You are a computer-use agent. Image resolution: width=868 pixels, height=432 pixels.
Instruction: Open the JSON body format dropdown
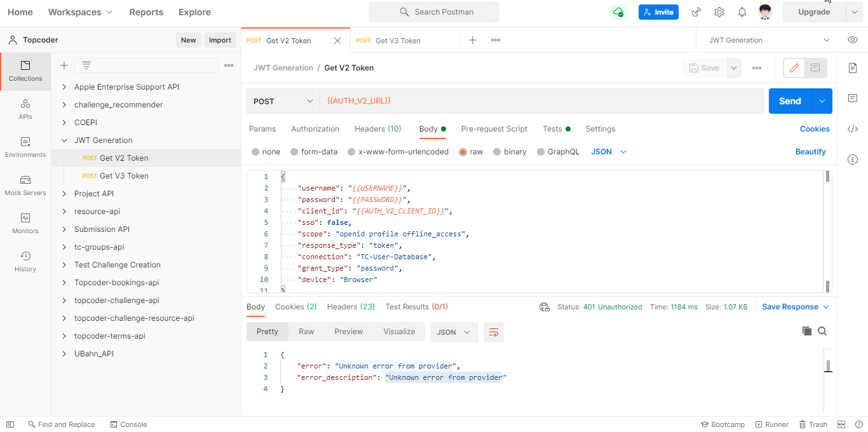point(609,152)
